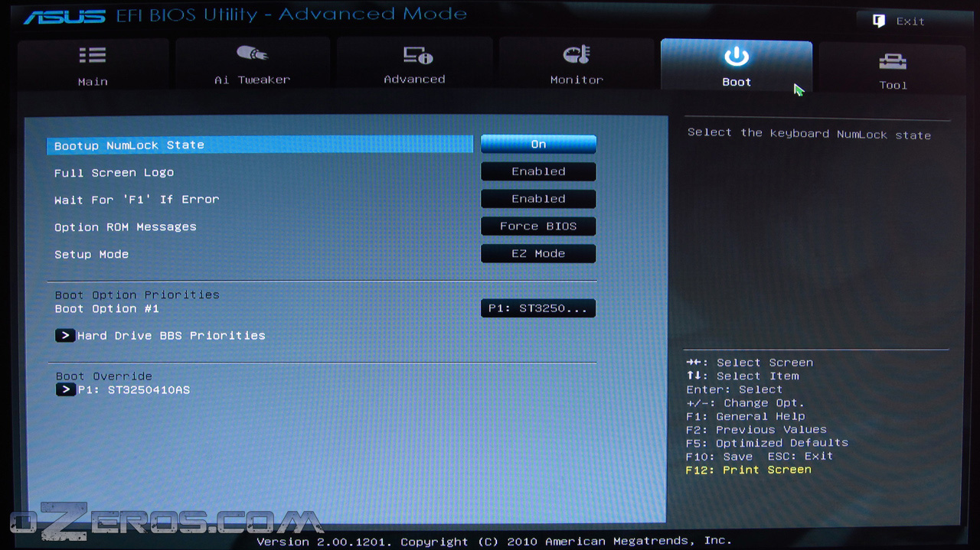
Task: Click the Exit button
Action: point(899,21)
